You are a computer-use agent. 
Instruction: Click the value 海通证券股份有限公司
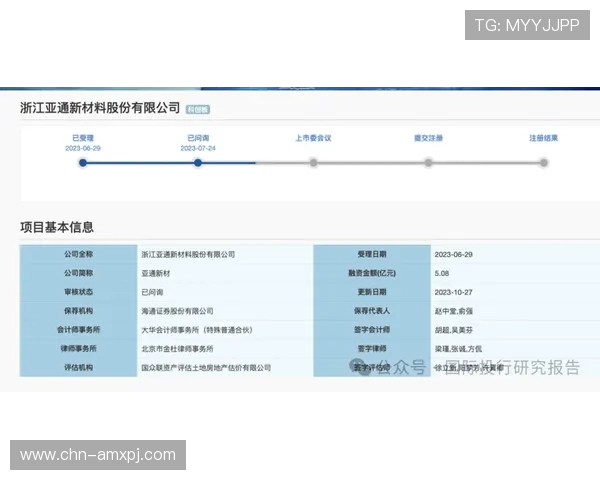tap(177, 311)
